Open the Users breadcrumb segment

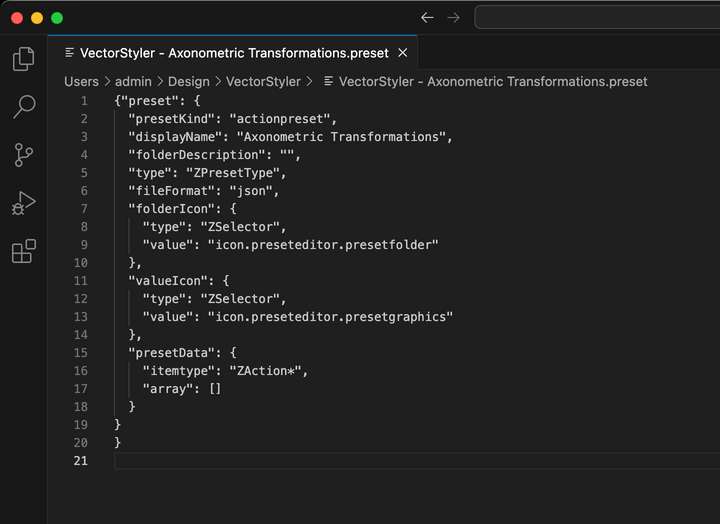click(x=81, y=82)
